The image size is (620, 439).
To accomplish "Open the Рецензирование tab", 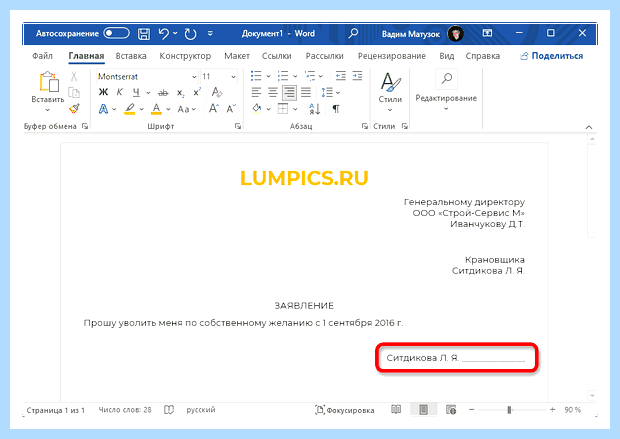I will (x=392, y=56).
